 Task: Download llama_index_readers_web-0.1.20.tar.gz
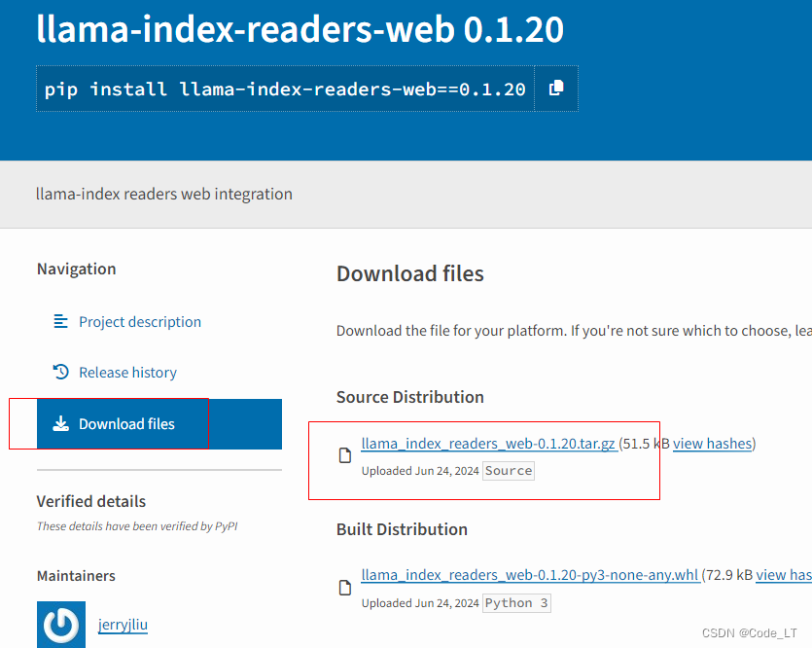tap(488, 444)
